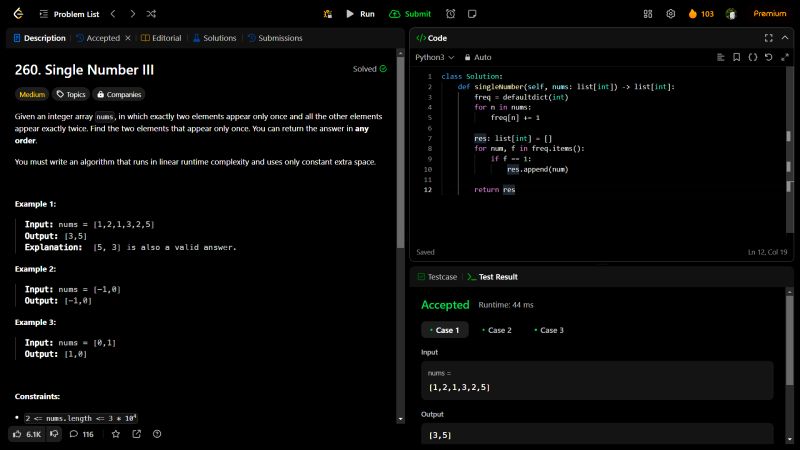Star the problem as favorite
Image resolution: width=800 pixels, height=450 pixels.
point(116,434)
